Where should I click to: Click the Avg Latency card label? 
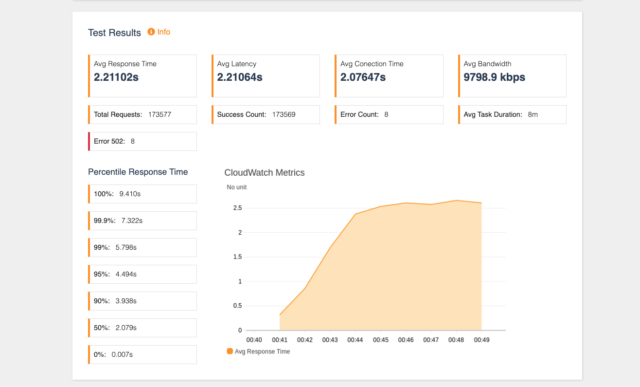point(237,64)
